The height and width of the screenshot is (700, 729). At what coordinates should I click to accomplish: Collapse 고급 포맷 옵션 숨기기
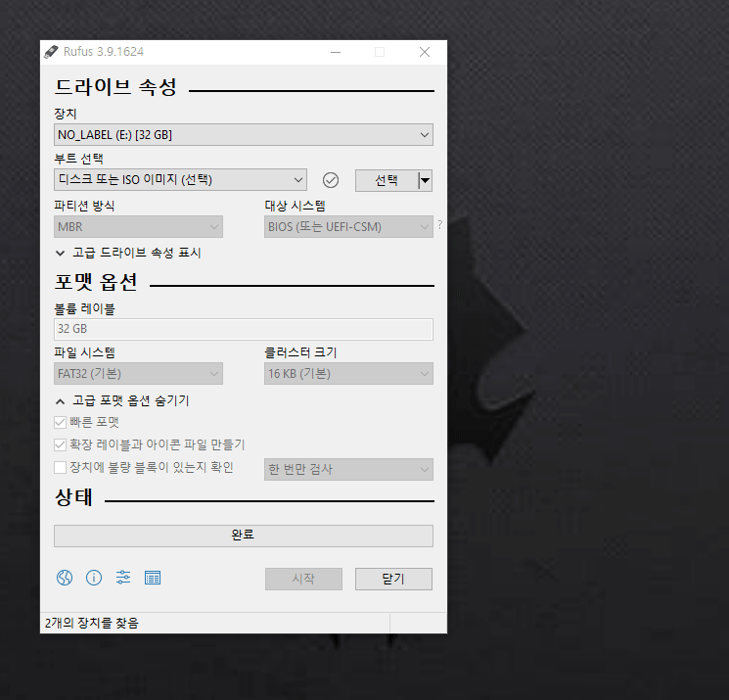[122, 400]
